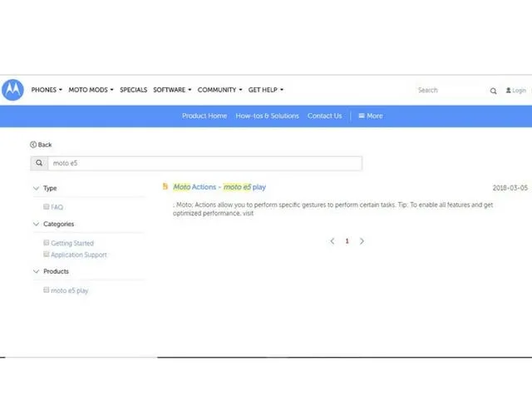Click the magnifier icon in header search

493,91
